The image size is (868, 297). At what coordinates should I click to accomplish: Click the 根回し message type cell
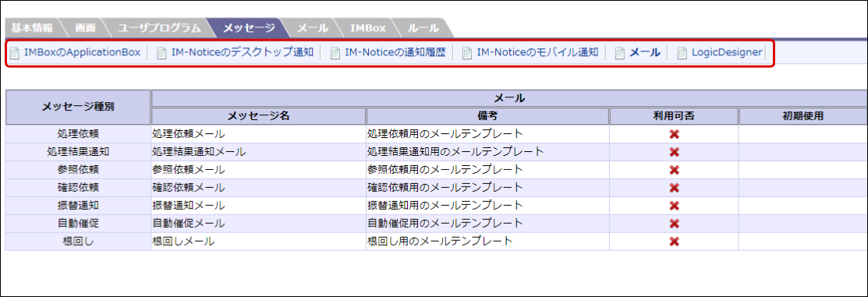click(78, 241)
